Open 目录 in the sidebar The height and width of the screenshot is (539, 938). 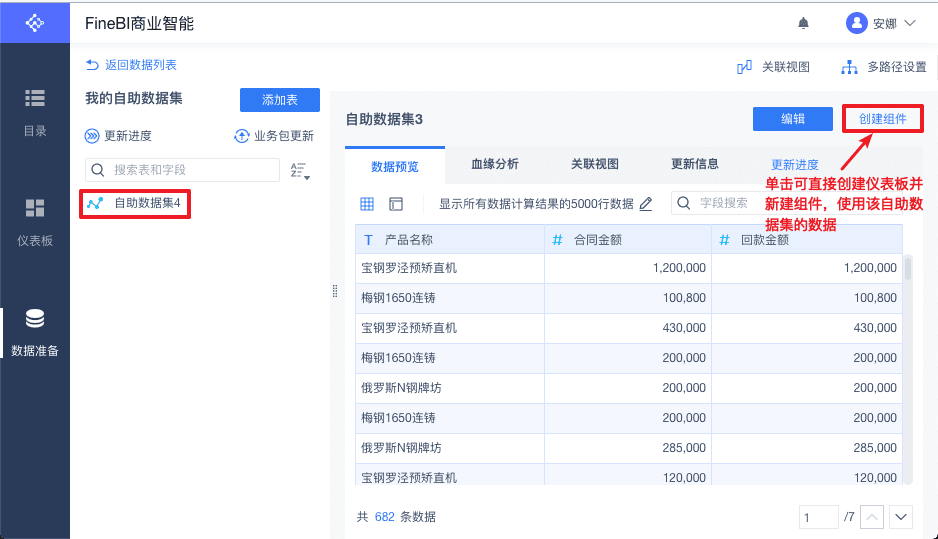(35, 111)
